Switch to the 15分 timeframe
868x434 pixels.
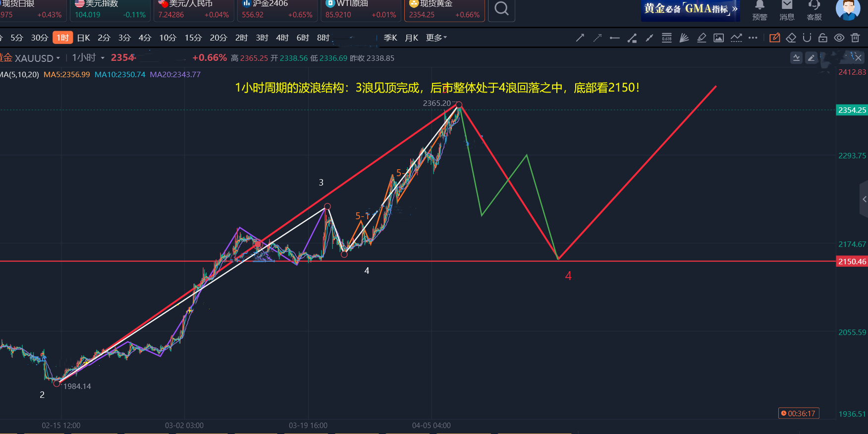(x=193, y=38)
